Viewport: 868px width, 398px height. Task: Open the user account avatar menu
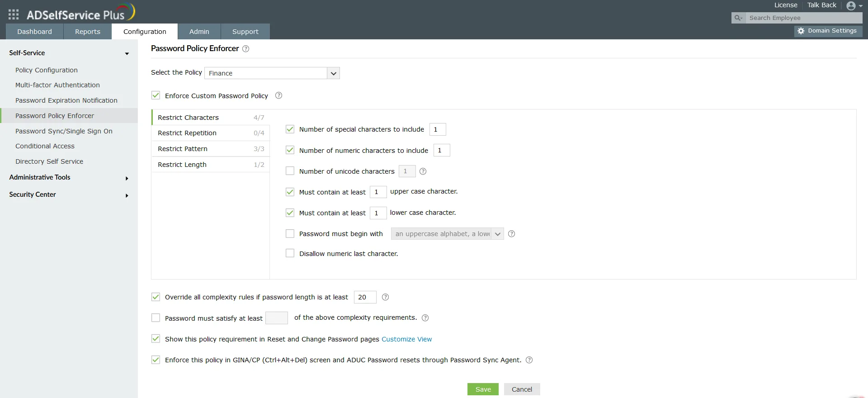(x=851, y=6)
